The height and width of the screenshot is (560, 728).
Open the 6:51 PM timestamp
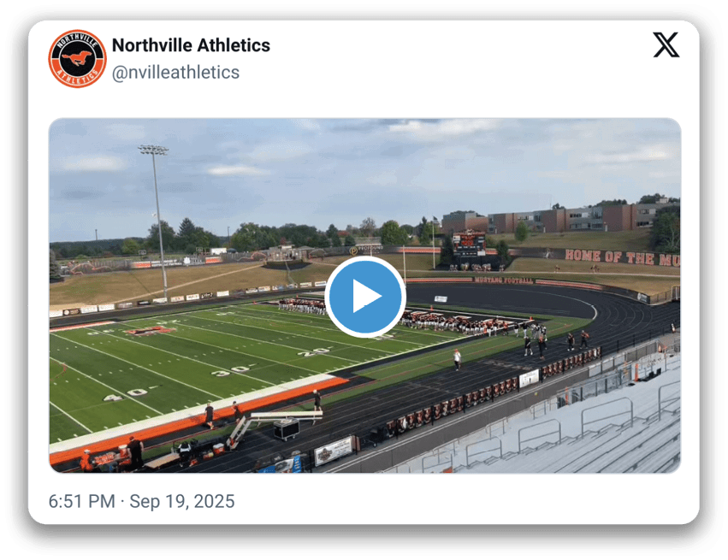click(x=82, y=501)
